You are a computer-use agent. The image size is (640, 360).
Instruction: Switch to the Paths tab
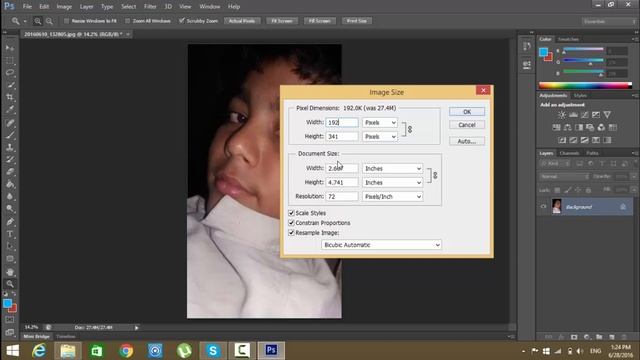tap(592, 153)
